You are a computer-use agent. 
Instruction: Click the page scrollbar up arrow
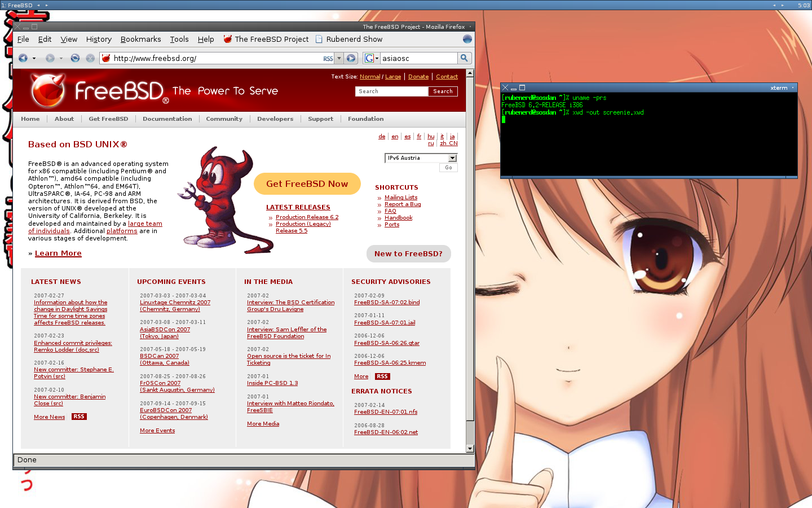470,73
